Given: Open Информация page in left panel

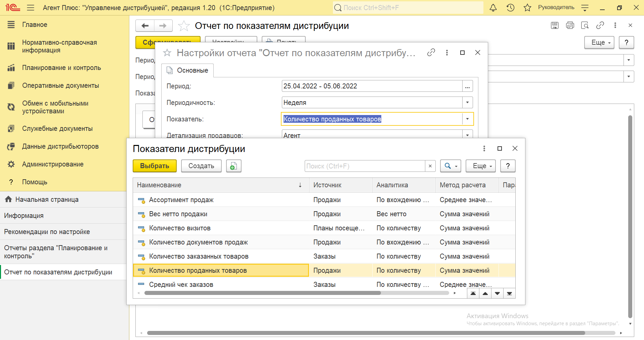Looking at the screenshot, I should (63, 216).
